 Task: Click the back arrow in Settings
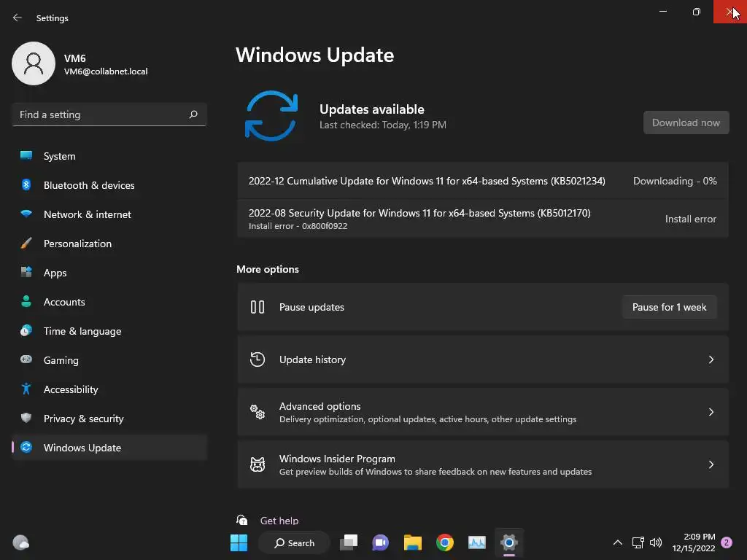[18, 17]
